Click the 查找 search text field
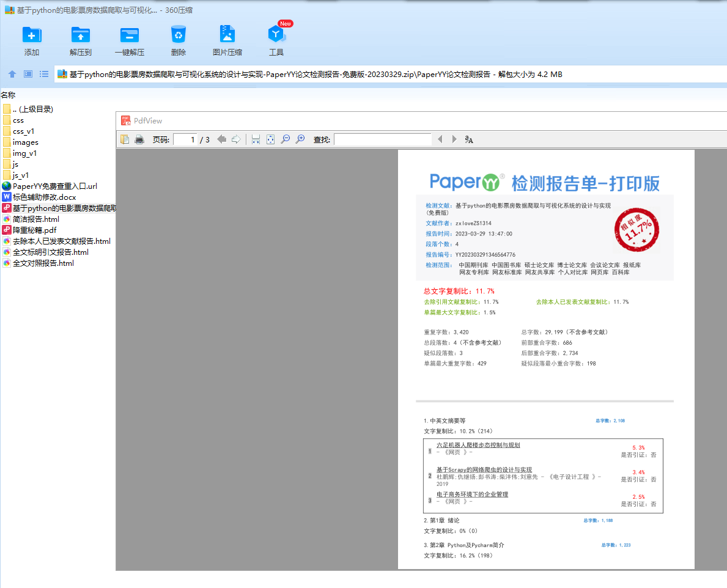The height and width of the screenshot is (588, 727). pyautogui.click(x=383, y=139)
